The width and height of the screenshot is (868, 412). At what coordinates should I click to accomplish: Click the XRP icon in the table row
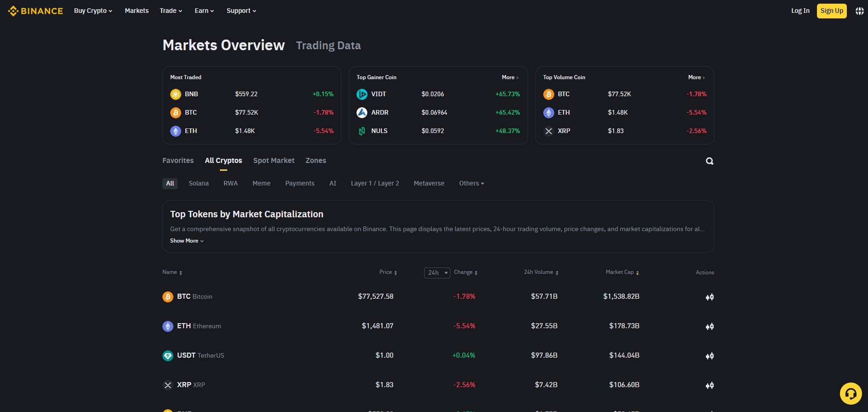pos(168,385)
